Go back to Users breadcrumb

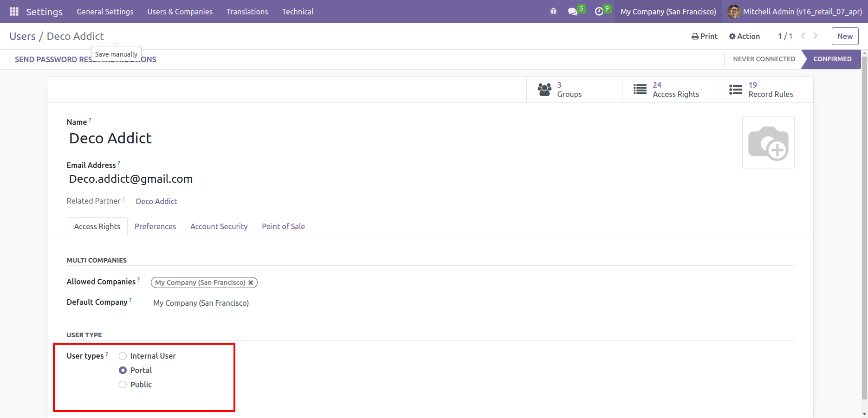22,36
